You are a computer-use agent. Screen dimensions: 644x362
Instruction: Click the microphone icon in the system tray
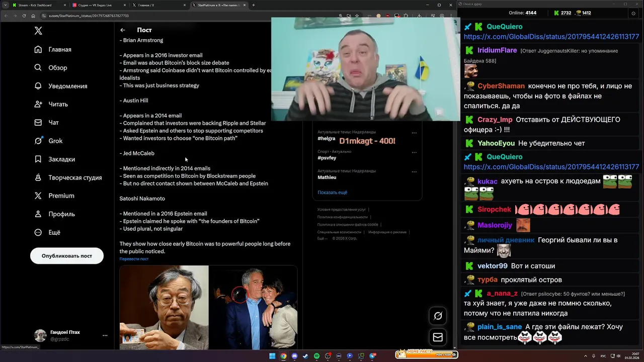click(x=594, y=356)
